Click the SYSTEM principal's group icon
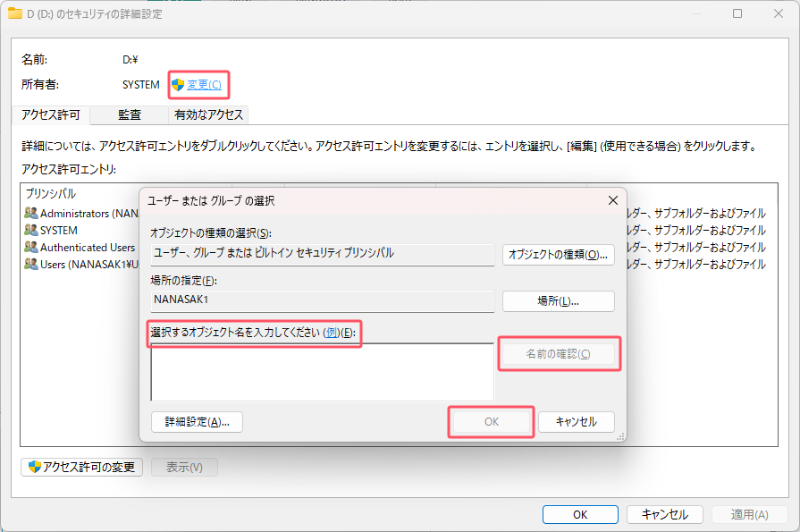Screen dimensions: 800x532 pos(31,230)
